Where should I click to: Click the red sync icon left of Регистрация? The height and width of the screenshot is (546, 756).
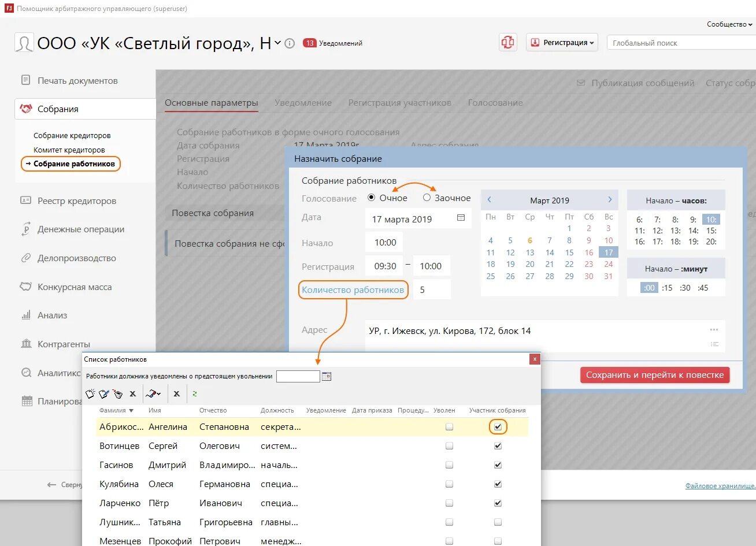tap(508, 42)
